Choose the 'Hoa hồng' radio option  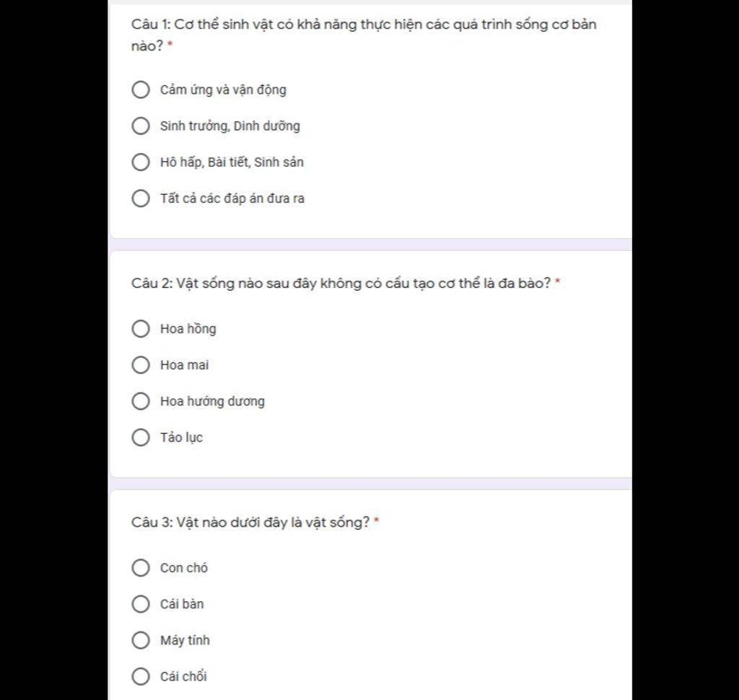pyautogui.click(x=141, y=329)
